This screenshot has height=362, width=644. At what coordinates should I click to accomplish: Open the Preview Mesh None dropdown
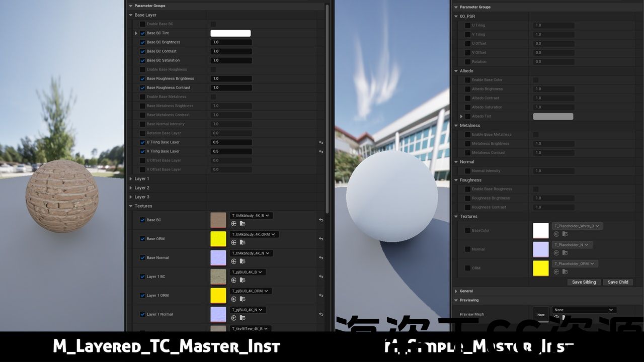584,310
